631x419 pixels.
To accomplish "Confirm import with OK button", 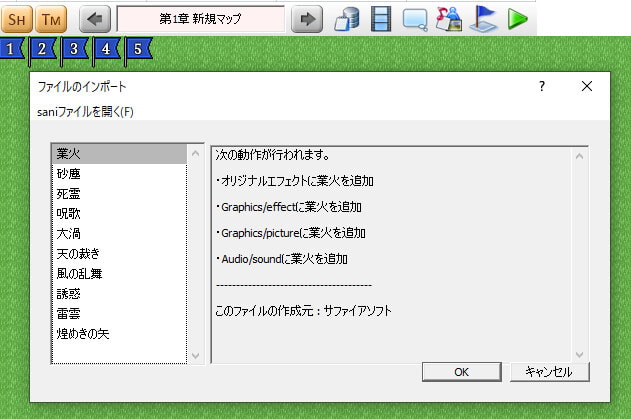I will click(462, 372).
